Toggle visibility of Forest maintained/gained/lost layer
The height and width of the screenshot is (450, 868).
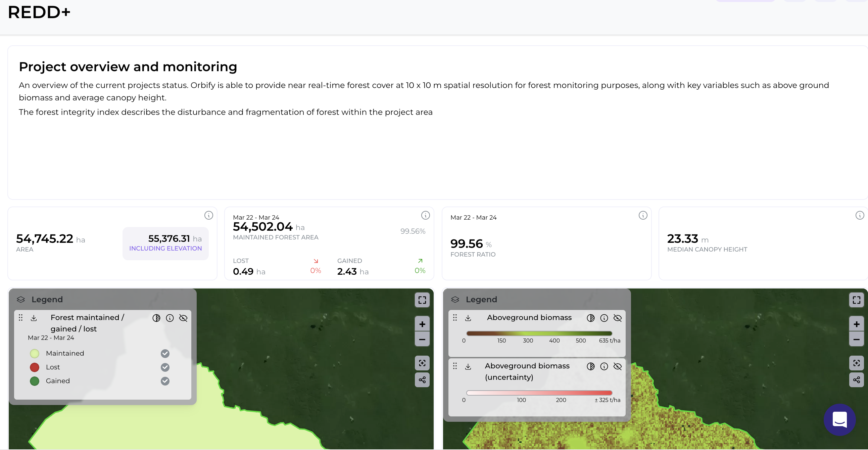pyautogui.click(x=183, y=318)
